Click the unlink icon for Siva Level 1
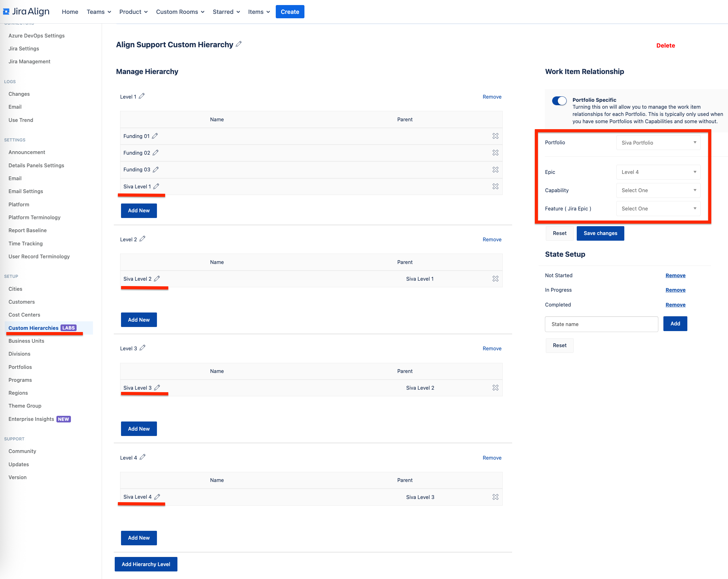728x579 pixels. click(x=495, y=186)
